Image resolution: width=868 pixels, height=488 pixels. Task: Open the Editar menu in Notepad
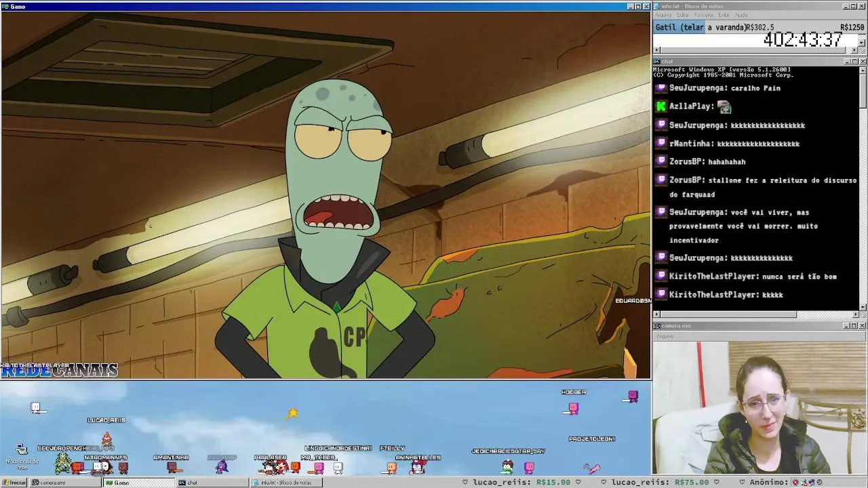[683, 15]
